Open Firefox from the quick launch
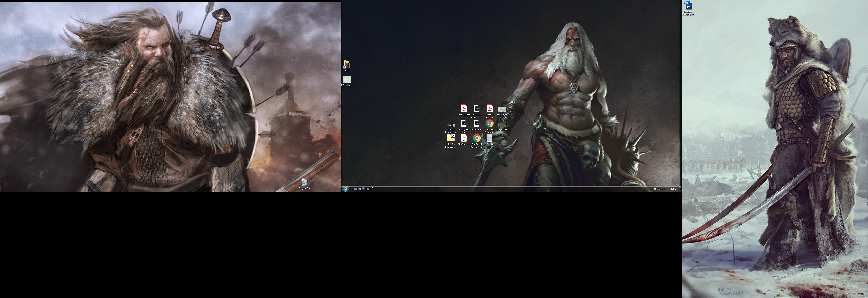The height and width of the screenshot is (298, 868). click(368, 189)
